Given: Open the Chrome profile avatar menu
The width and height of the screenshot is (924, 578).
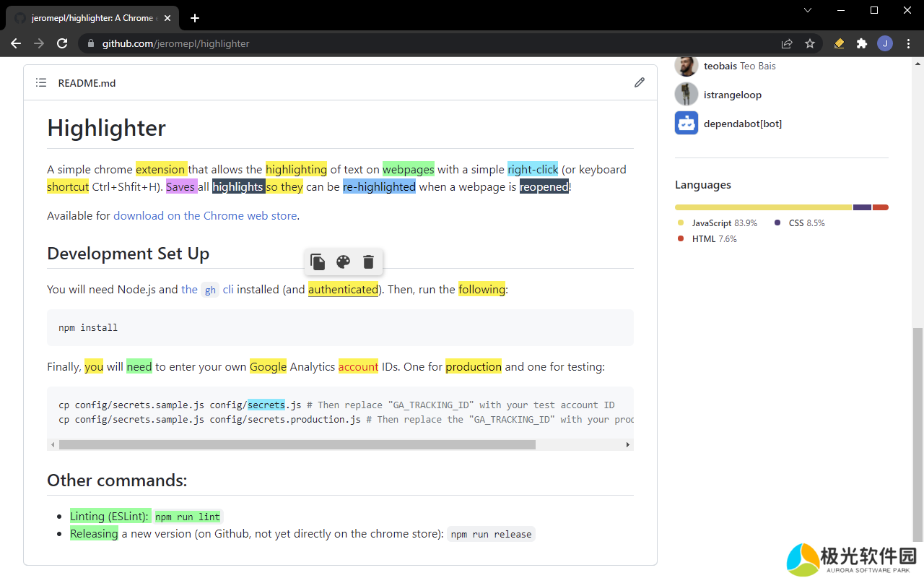Looking at the screenshot, I should pos(884,43).
